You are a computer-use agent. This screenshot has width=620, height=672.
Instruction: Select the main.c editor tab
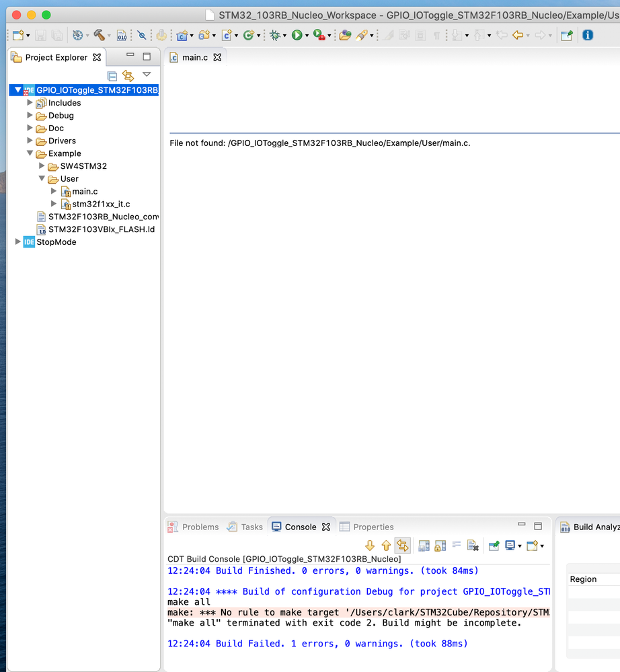(x=195, y=57)
